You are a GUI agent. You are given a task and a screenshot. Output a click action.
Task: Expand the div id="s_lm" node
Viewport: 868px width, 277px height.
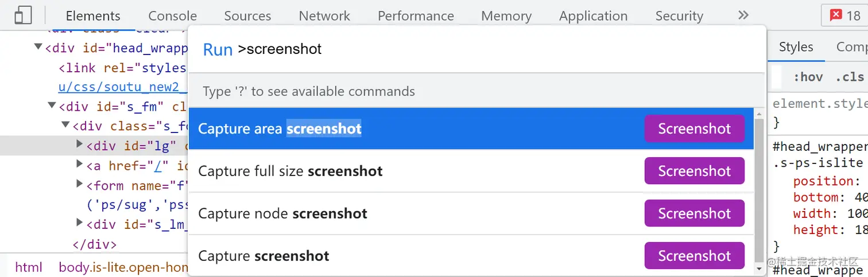[80, 223]
